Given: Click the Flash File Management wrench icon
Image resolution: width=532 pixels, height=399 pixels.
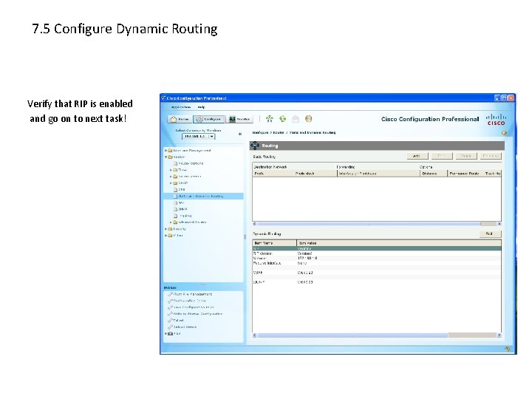Looking at the screenshot, I should (171, 294).
